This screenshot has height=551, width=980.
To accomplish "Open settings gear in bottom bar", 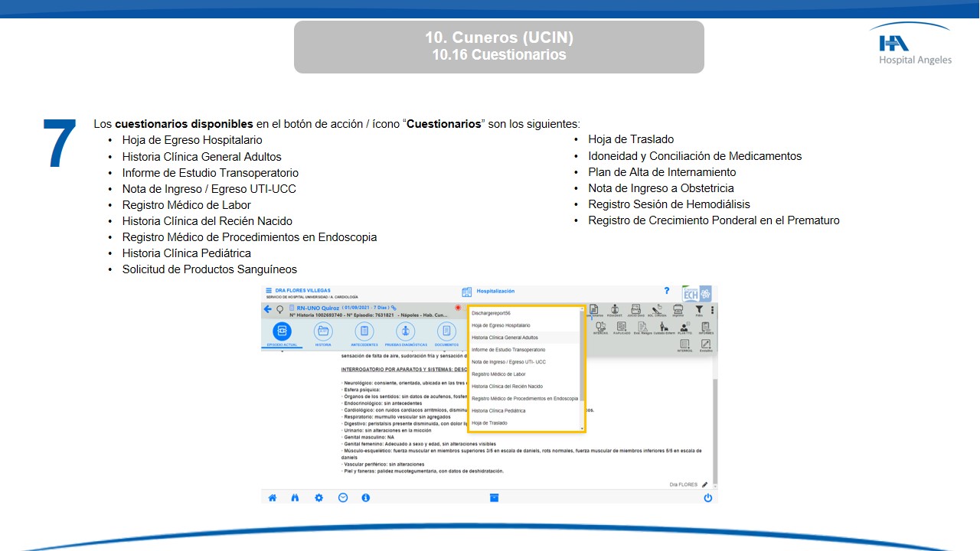I will 318,497.
